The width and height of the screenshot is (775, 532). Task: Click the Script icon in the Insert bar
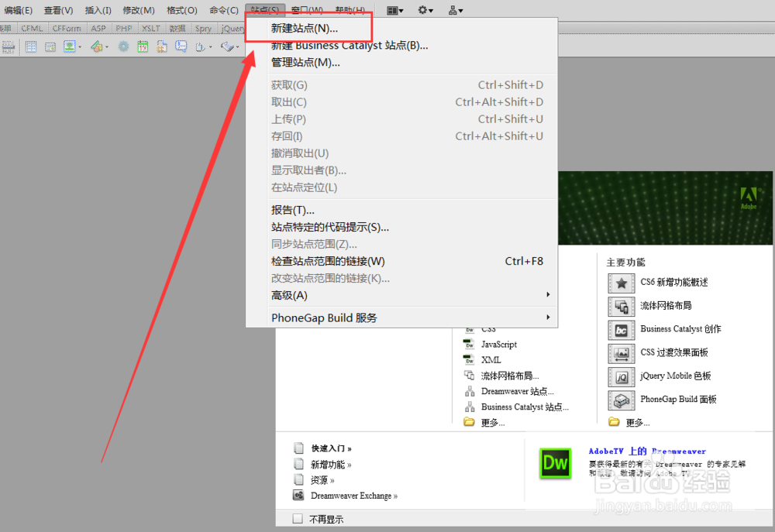pyautogui.click(x=227, y=47)
